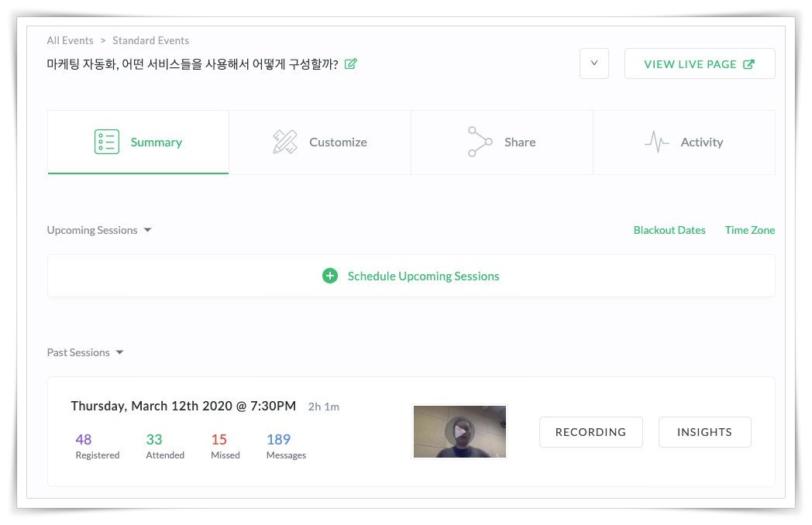This screenshot has height=525, width=812.
Task: Click the 15 Missed count
Action: point(225,446)
